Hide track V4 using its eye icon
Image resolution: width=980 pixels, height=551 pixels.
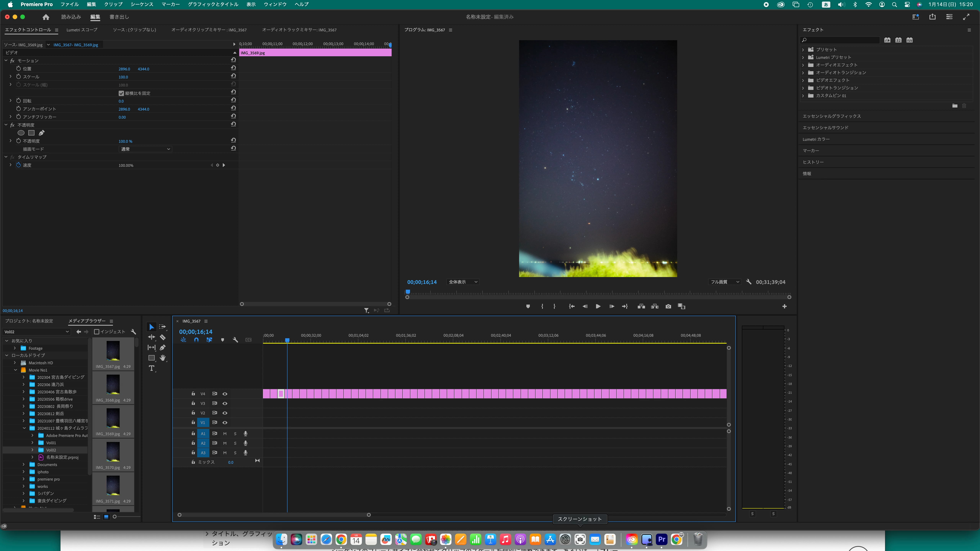225,394
